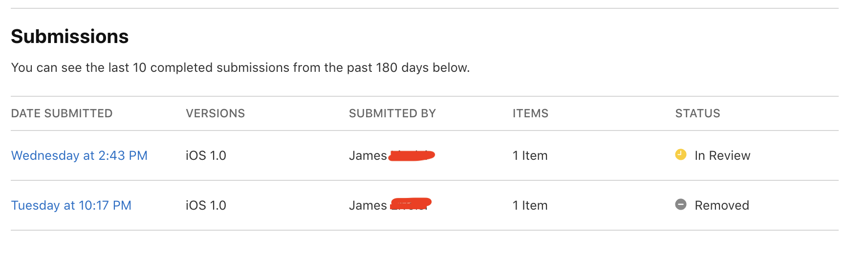
Task: Click the last 10 completed submissions description
Action: 240,67
